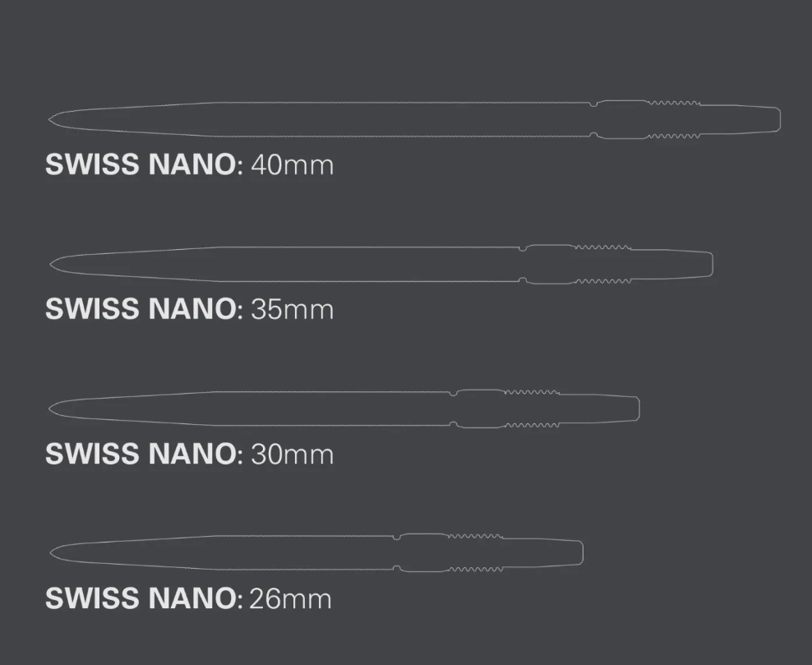Click "SWISS NANO" heading above the 35mm label

141,309
